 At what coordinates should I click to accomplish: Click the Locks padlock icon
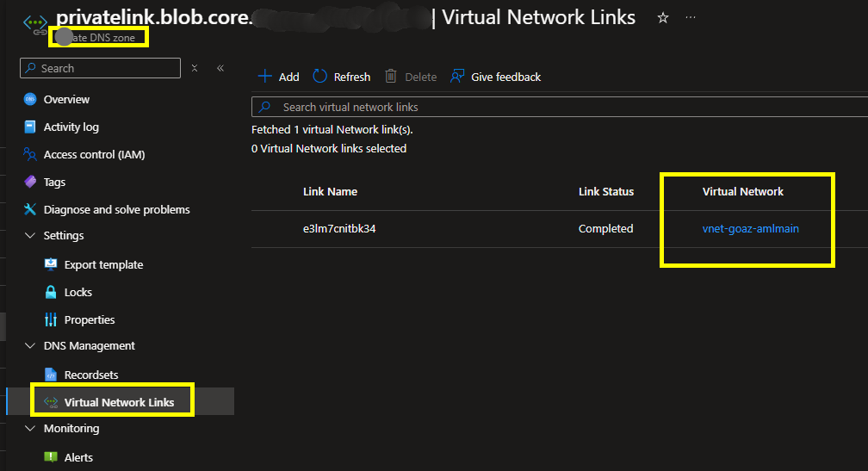(50, 292)
